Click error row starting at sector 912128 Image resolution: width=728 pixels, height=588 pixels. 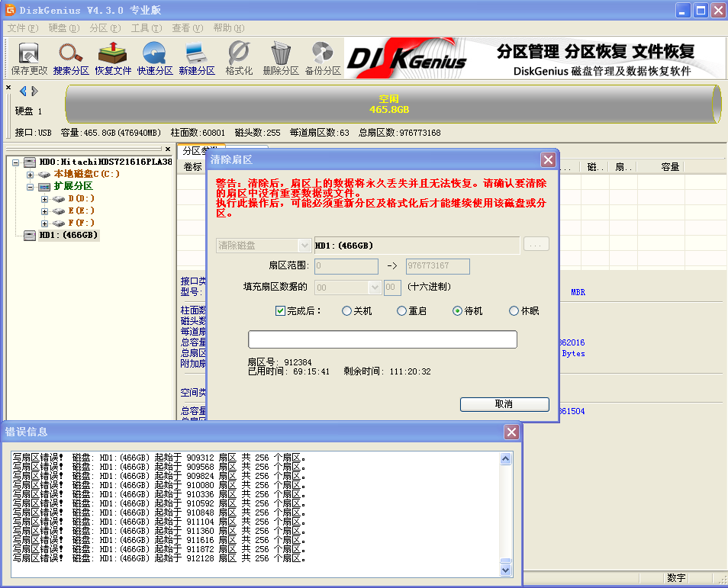(x=159, y=558)
